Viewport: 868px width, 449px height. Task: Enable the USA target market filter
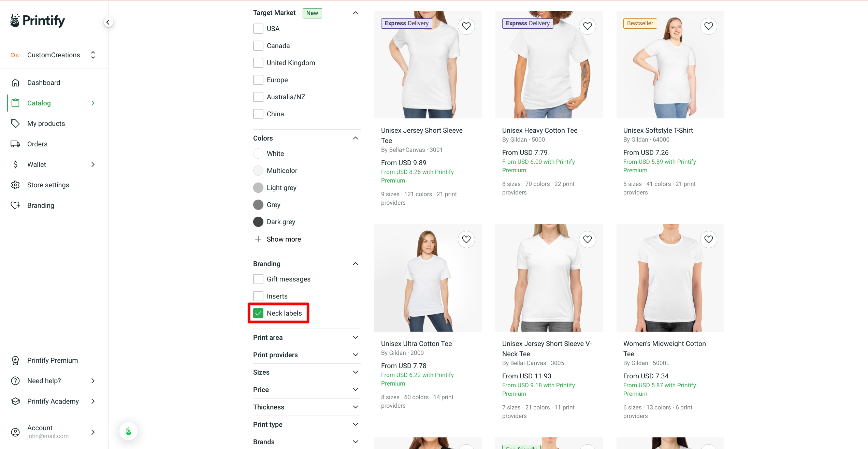[x=258, y=28]
